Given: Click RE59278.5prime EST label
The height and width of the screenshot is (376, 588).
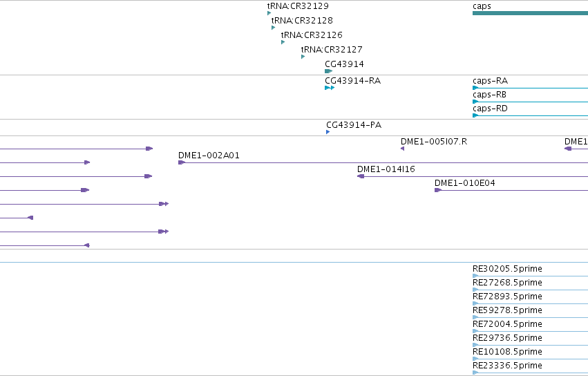Looking at the screenshot, I should click(507, 310).
